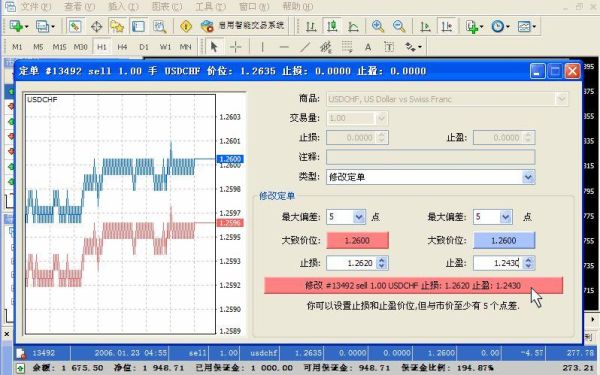This screenshot has height=375, width=600.
Task: Select the trendline drawing tool
Action: pos(305,47)
